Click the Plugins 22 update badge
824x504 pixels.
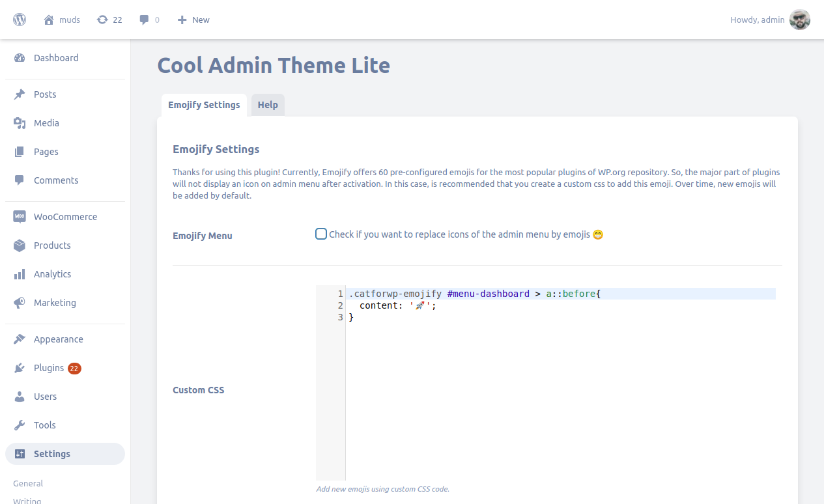(x=74, y=369)
